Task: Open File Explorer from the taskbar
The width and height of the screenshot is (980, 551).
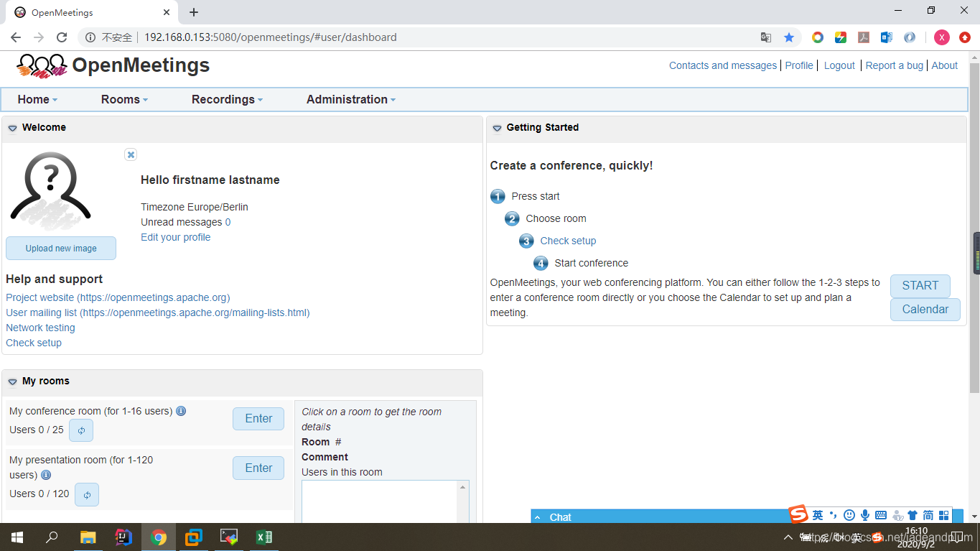Action: (x=88, y=537)
